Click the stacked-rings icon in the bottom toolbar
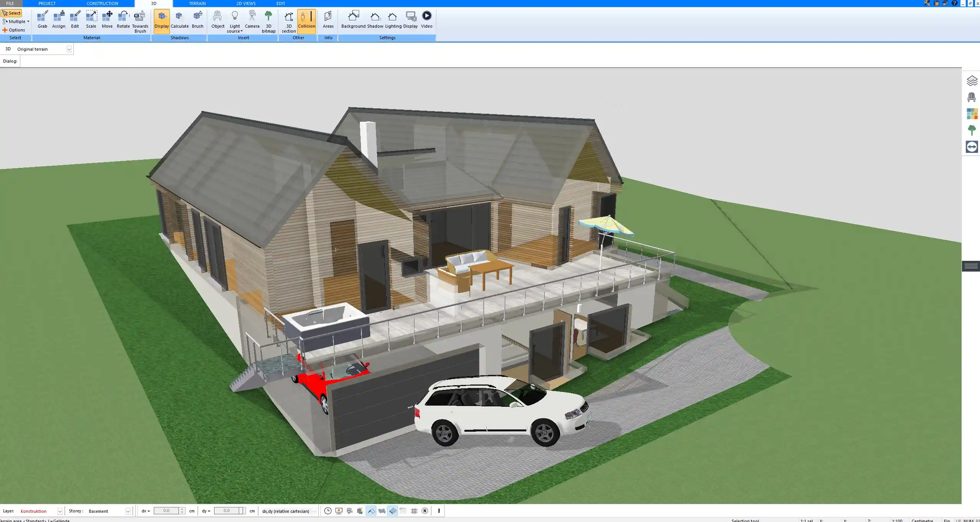Viewport: 980px width, 522px height. click(403, 511)
